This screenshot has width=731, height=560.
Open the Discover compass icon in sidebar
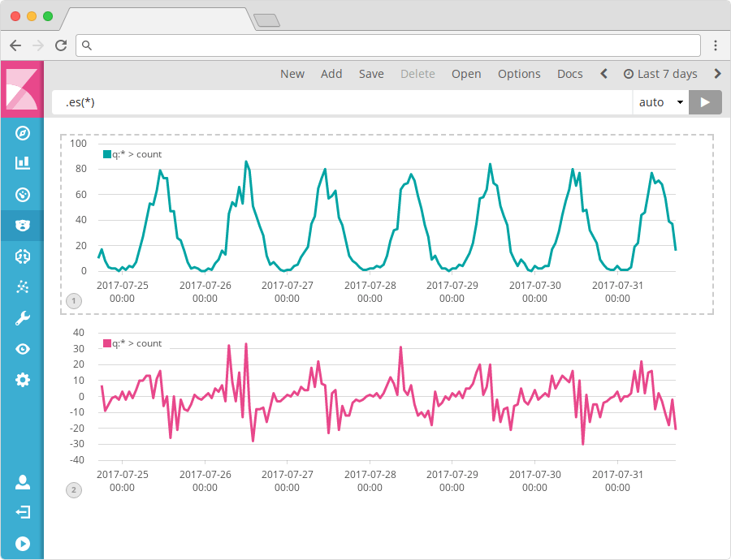[x=22, y=131]
